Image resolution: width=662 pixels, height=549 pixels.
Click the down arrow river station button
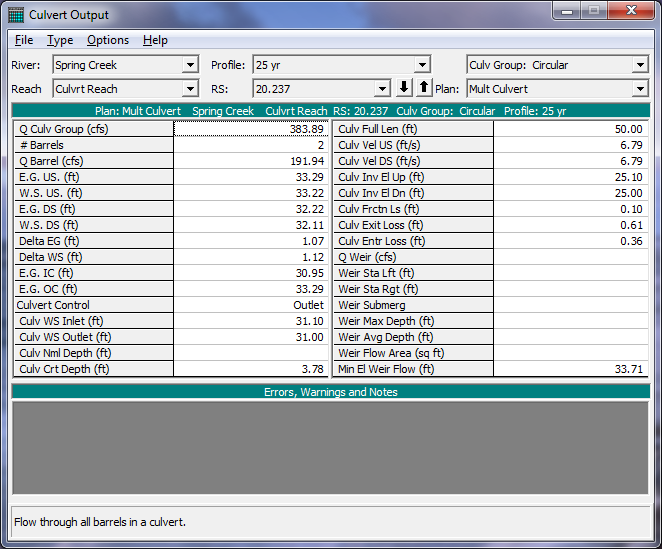point(405,88)
